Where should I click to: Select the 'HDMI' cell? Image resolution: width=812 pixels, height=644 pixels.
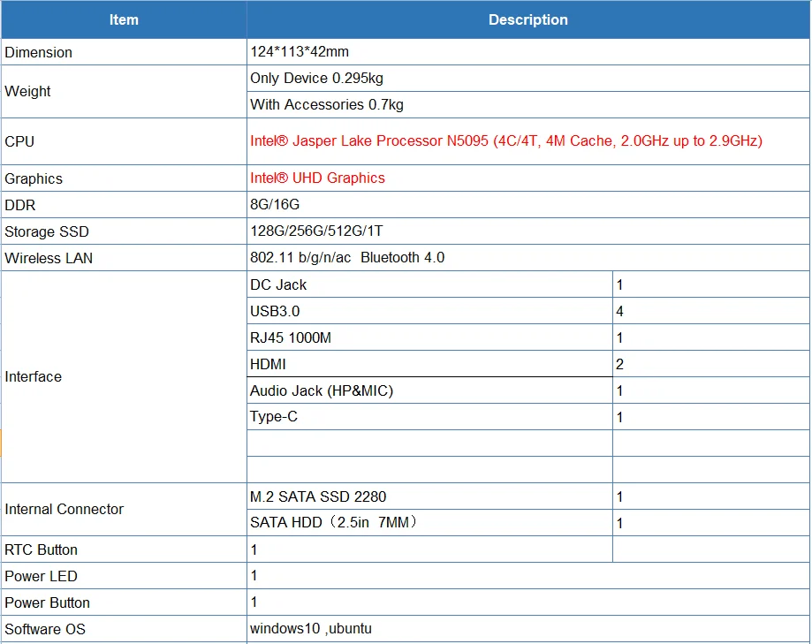click(x=429, y=364)
